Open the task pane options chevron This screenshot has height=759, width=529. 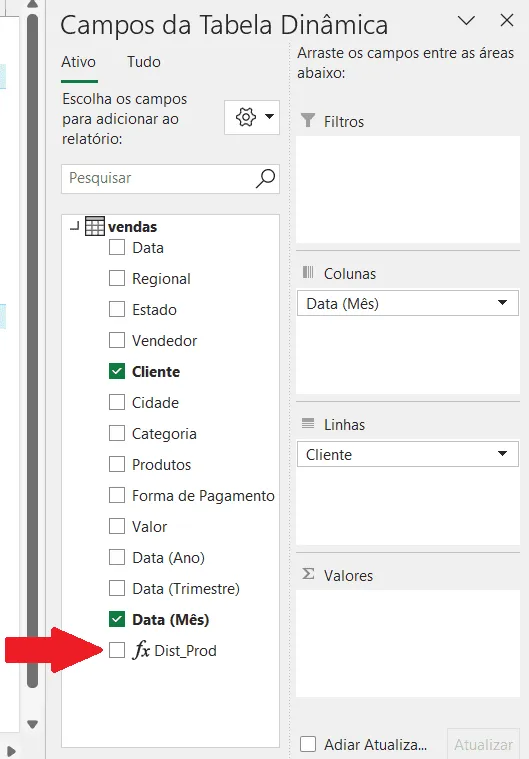(467, 21)
